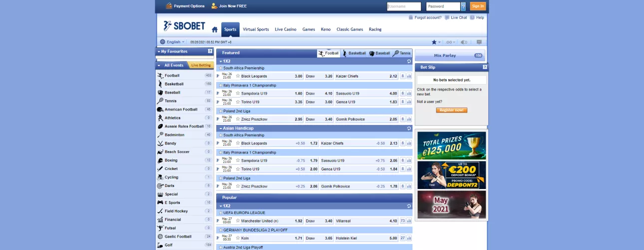
Task: Open the favourites star dropdown in toolbar
Action: [436, 42]
